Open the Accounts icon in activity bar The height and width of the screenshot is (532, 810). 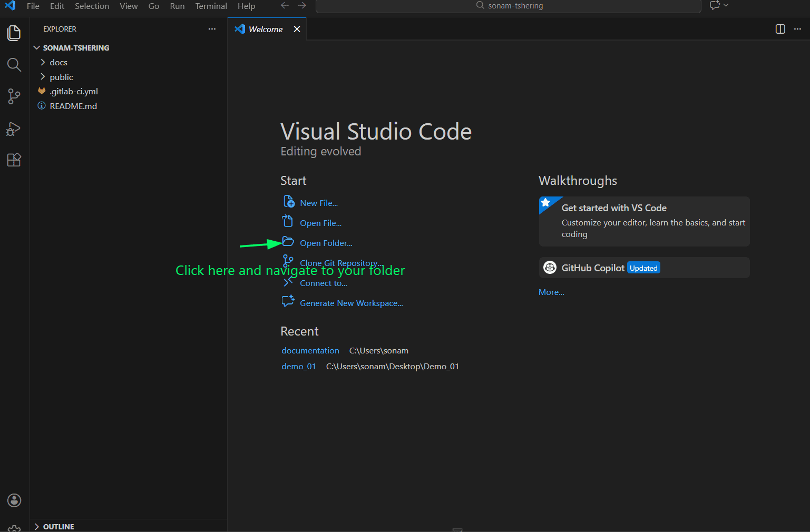click(14, 500)
